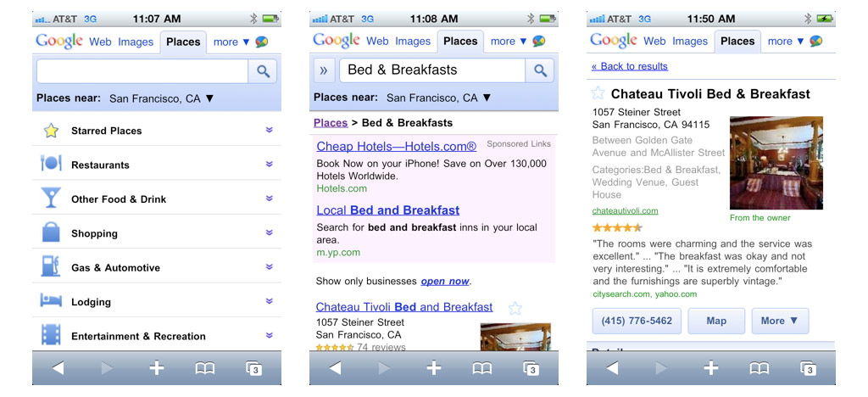Screen dimensions: 868x397
Task: Click the Shopping bag icon
Action: click(51, 232)
